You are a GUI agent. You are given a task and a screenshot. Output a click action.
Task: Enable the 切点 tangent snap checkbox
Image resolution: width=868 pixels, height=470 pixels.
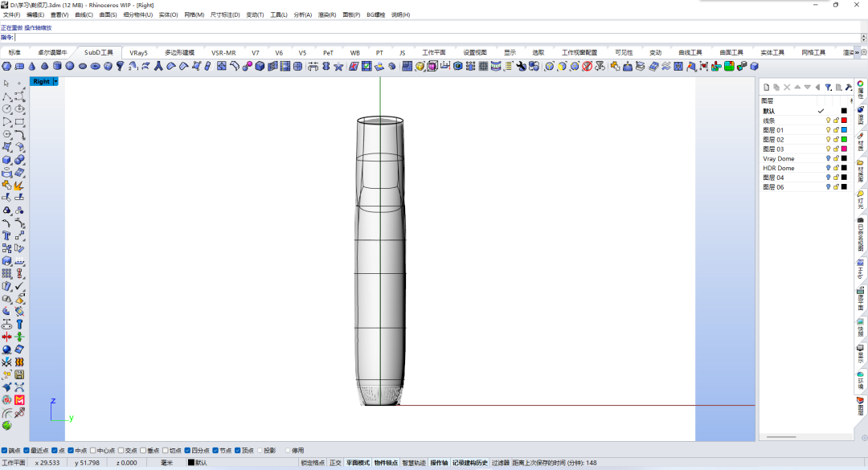(166, 451)
